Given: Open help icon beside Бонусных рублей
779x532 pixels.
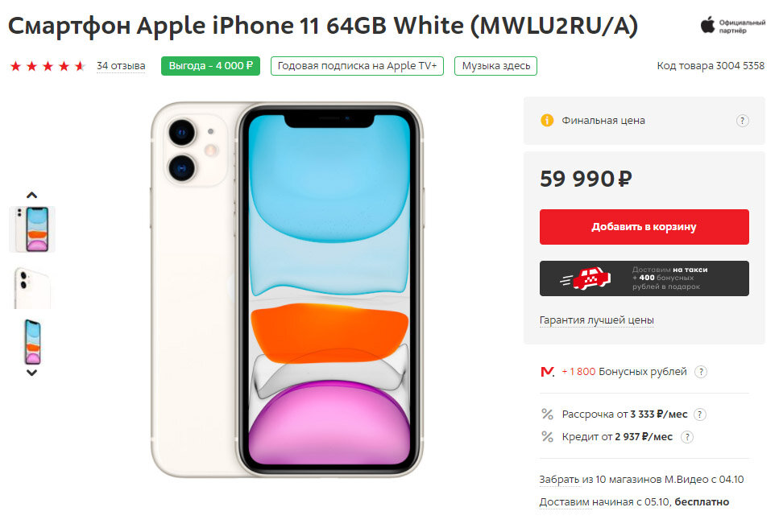Looking at the screenshot, I should [701, 372].
